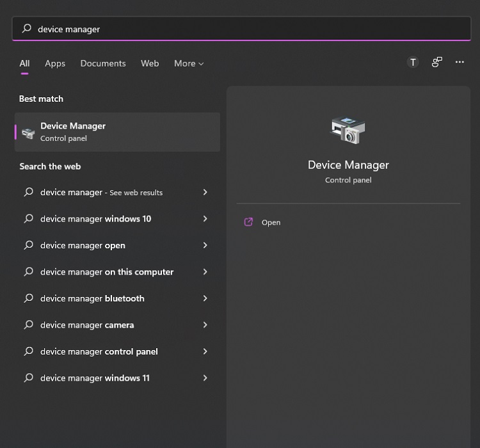Open the three-dots options menu
Viewport: 480px width, 448px height.
pyautogui.click(x=460, y=62)
